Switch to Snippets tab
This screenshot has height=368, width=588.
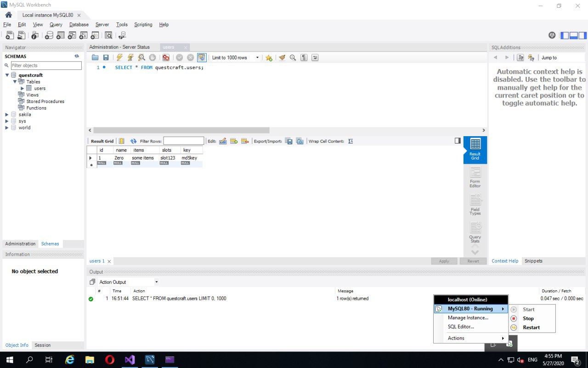pos(533,261)
